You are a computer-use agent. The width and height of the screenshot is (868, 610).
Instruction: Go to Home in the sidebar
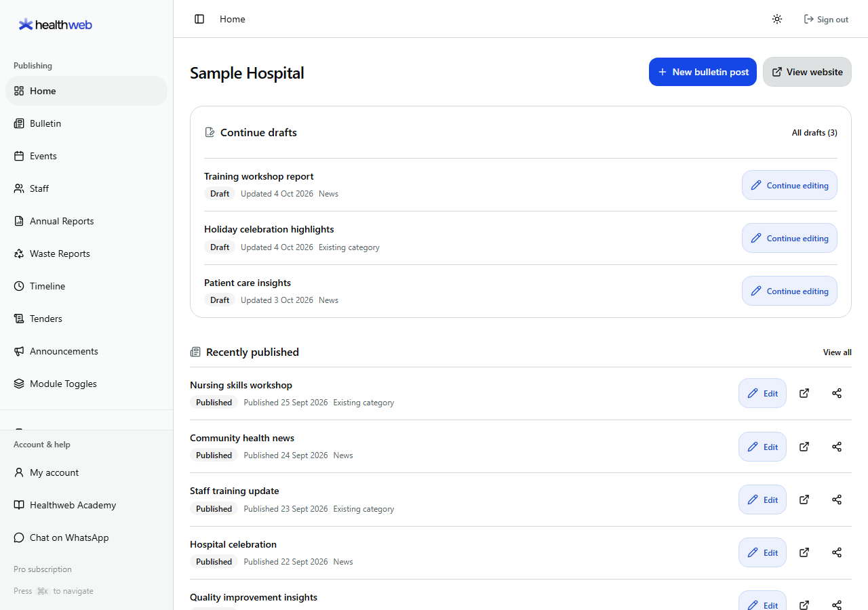click(86, 91)
